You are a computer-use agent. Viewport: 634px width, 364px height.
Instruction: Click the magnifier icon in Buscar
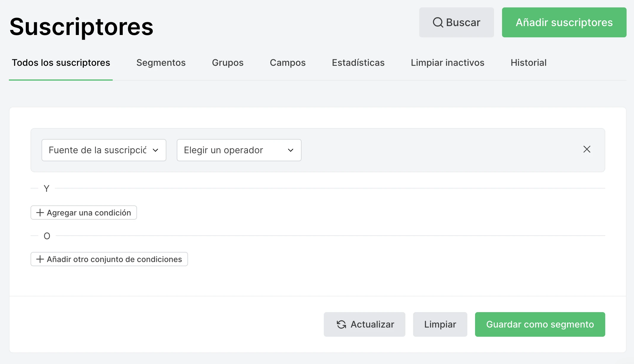438,23
